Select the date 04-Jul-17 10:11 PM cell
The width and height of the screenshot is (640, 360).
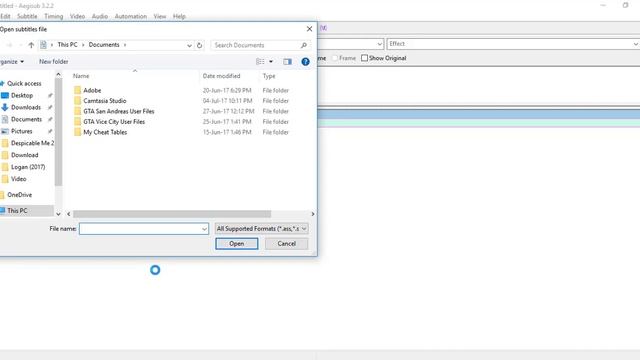click(x=227, y=101)
